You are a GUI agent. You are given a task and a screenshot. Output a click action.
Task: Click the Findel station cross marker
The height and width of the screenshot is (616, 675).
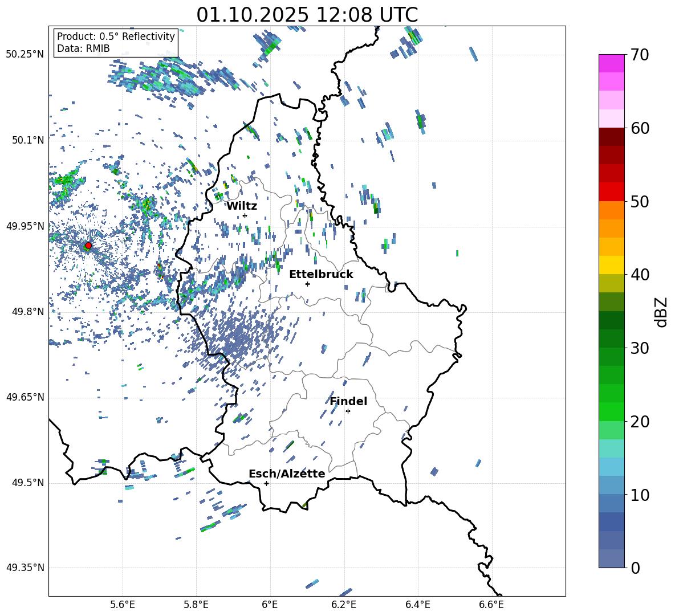point(348,411)
